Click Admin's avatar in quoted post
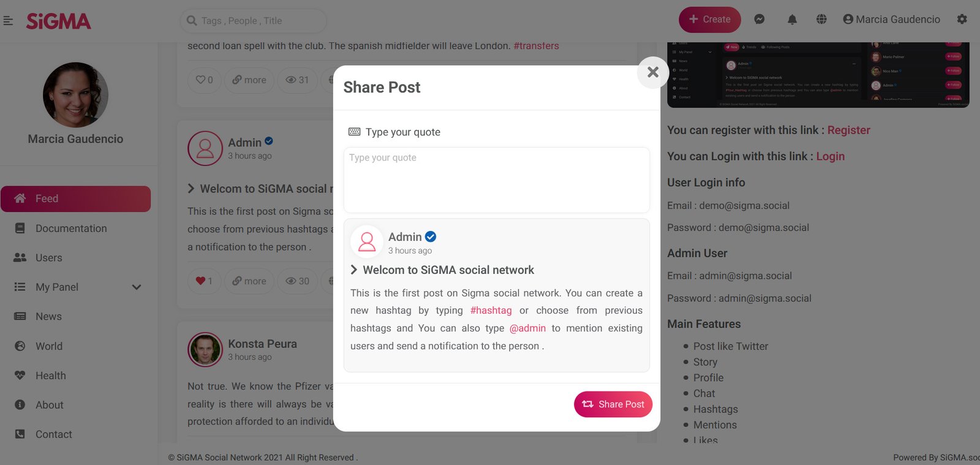Image resolution: width=980 pixels, height=465 pixels. 367,241
